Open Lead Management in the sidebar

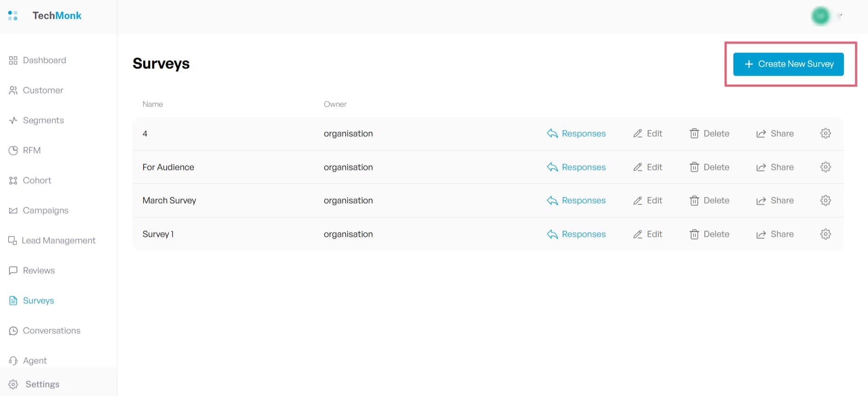tap(52, 240)
